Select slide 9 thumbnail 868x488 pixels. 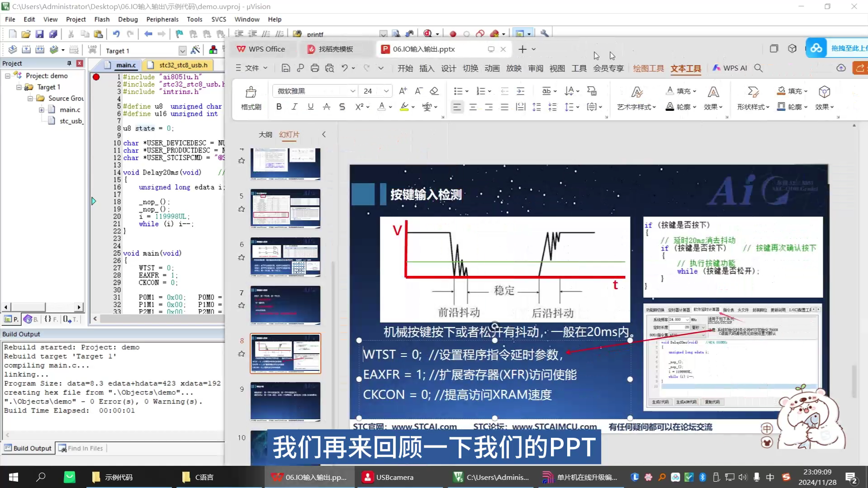(285, 402)
